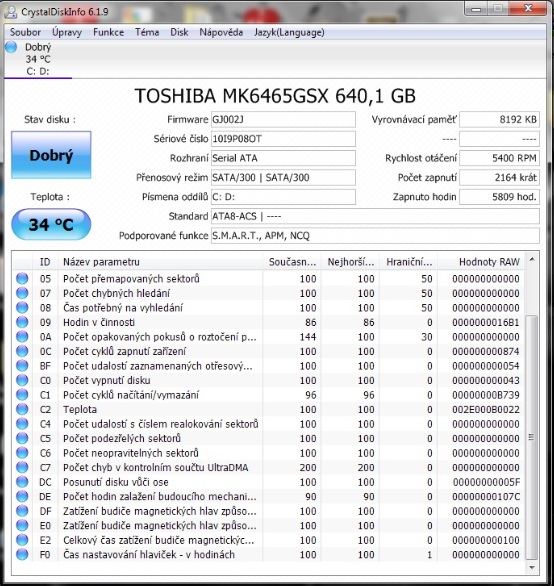Image resolution: width=554 pixels, height=586 pixels.
Task: Click status icon of row DF
Action: click(22, 511)
